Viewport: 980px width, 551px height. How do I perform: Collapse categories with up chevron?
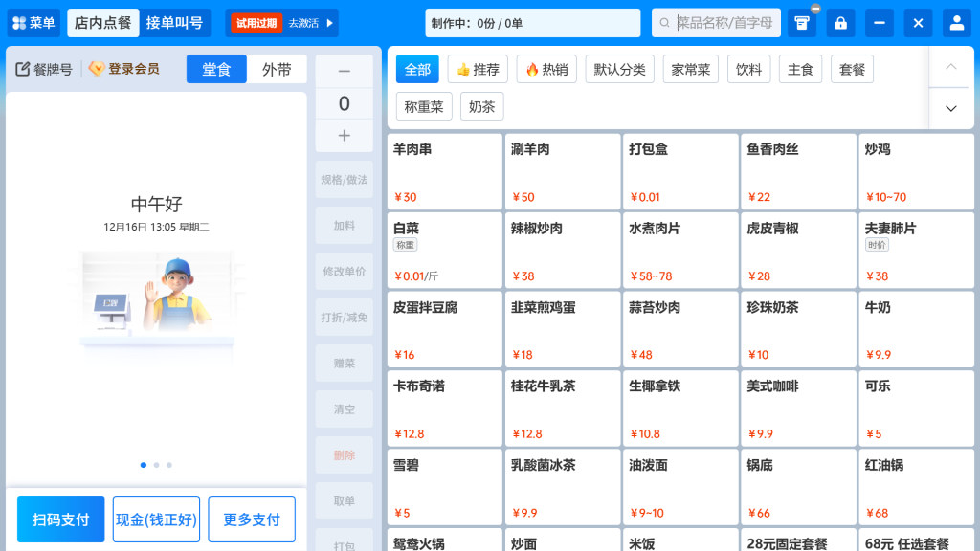(950, 67)
